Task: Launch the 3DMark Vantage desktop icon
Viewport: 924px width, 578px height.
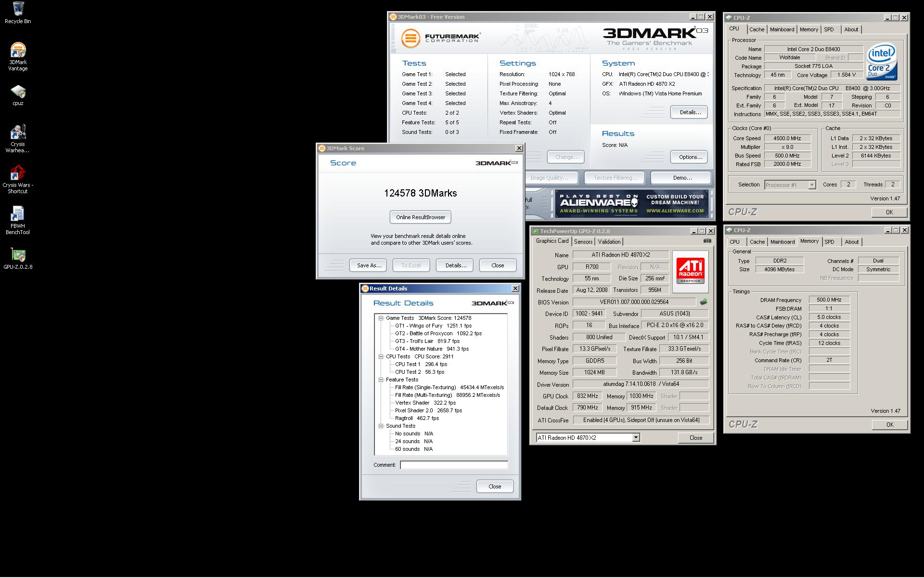Action: 18,57
